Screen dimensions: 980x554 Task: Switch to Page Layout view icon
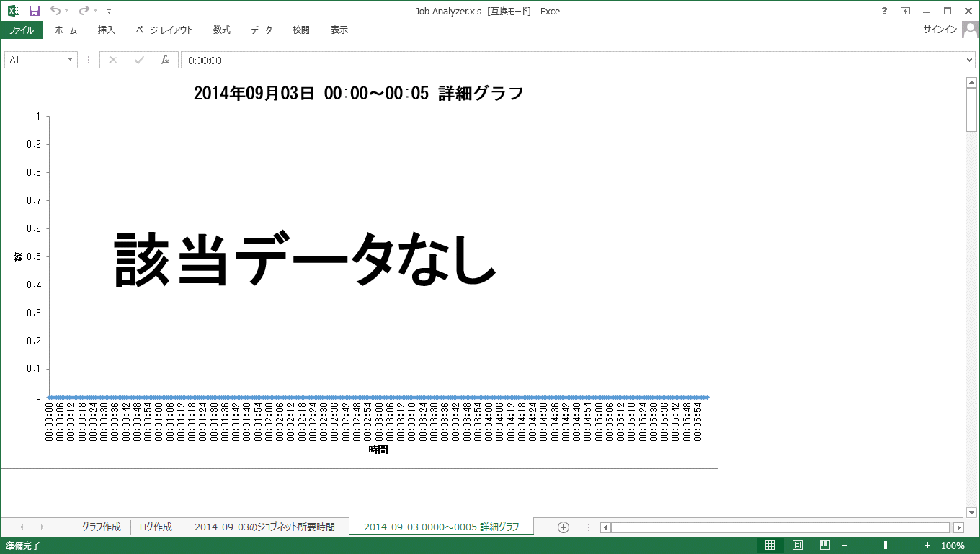798,545
